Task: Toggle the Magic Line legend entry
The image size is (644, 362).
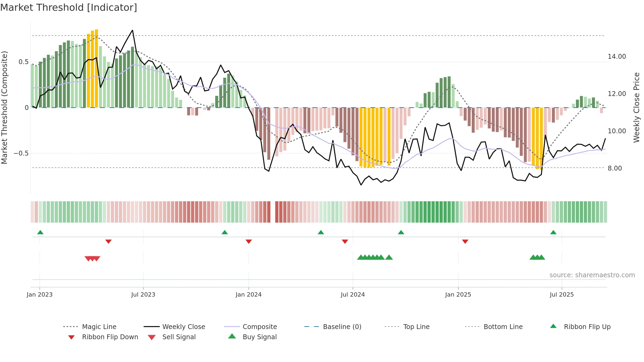Action: pos(90,327)
